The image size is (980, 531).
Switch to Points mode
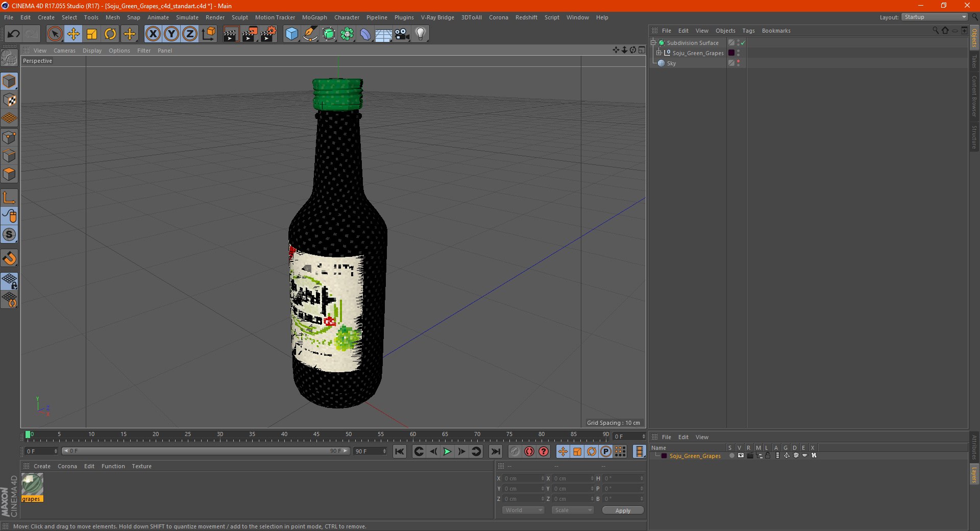[9, 137]
